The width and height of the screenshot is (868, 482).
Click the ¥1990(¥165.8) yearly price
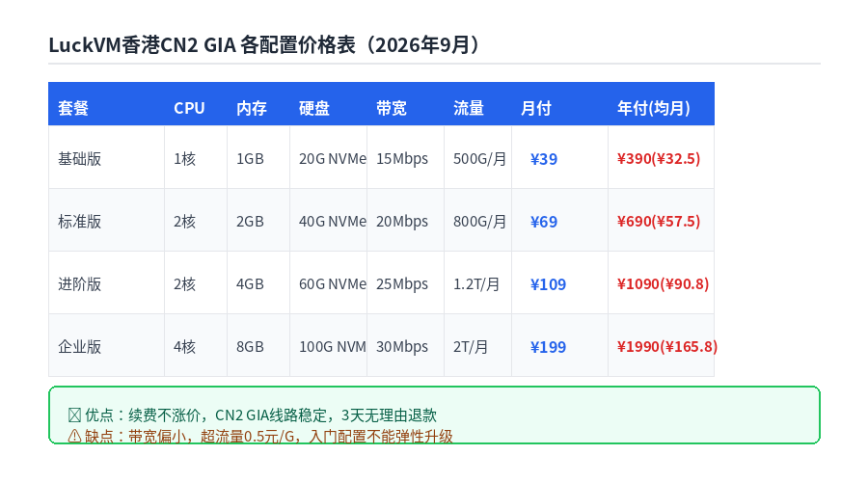point(667,346)
